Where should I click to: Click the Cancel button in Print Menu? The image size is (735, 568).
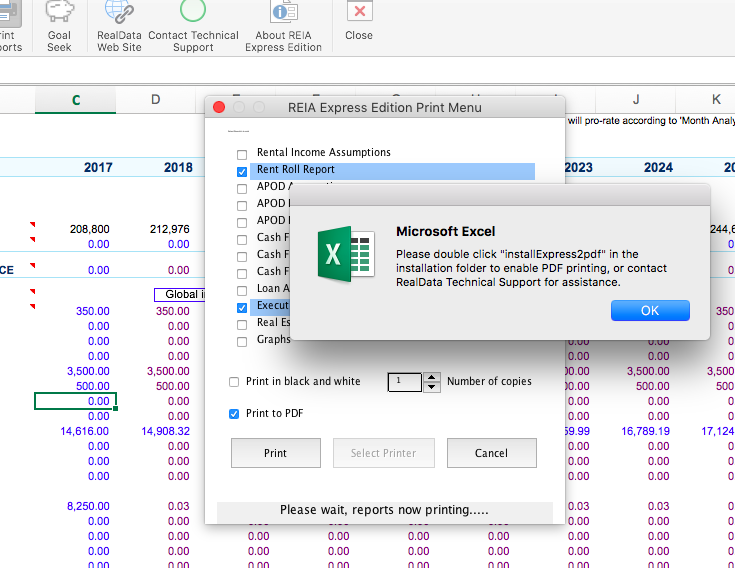click(491, 453)
